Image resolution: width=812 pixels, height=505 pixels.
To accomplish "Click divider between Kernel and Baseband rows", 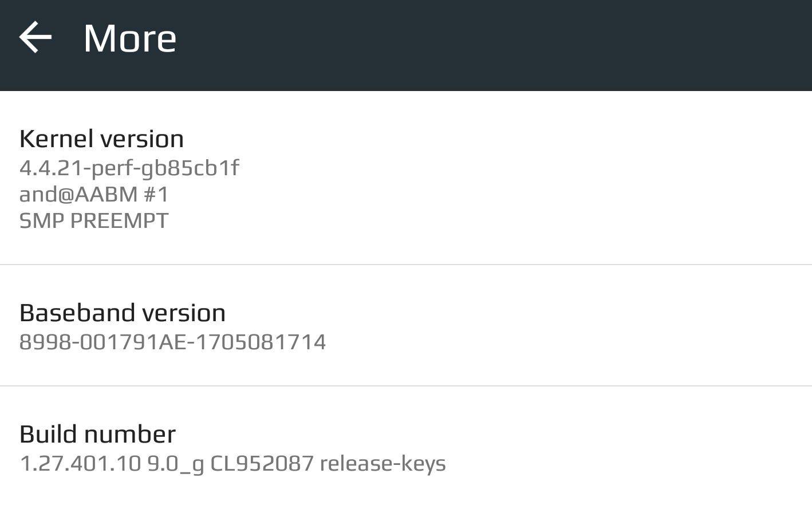I will tap(406, 265).
